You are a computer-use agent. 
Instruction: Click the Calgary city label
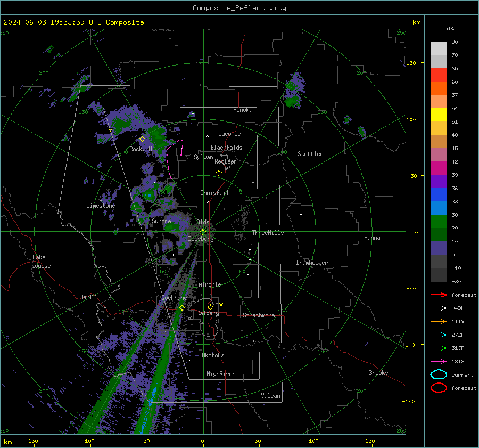[x=208, y=313]
